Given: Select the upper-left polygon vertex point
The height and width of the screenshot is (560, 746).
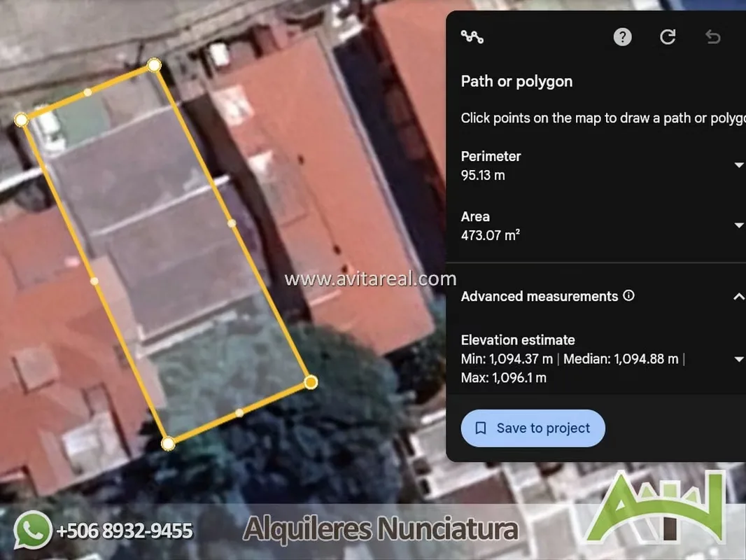Looking at the screenshot, I should 21,120.
